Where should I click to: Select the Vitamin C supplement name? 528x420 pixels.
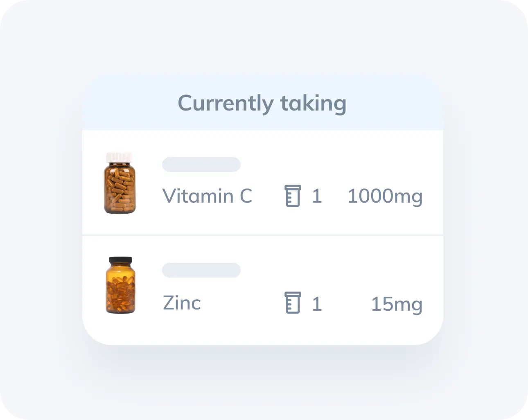pos(208,196)
